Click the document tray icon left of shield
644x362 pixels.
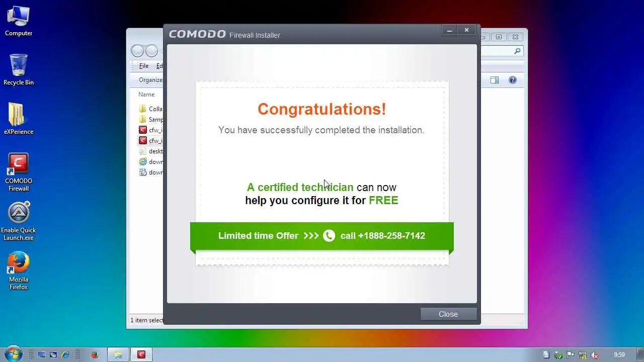(x=546, y=354)
